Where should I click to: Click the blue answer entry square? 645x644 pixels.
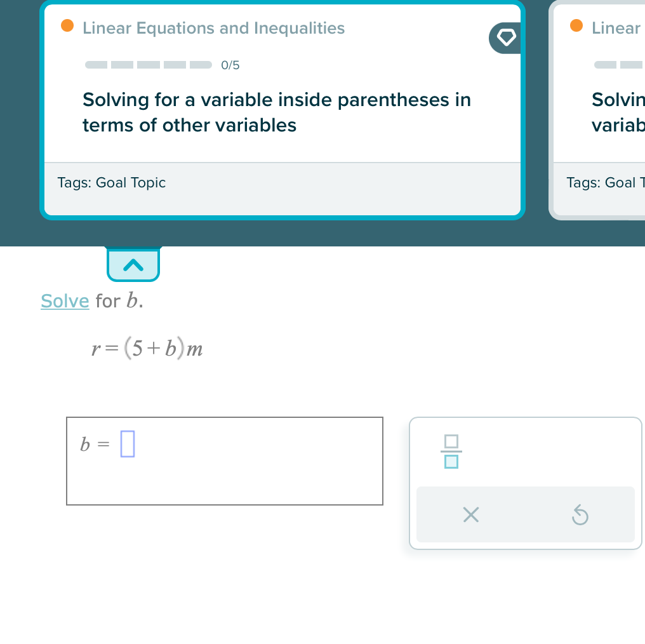pyautogui.click(x=126, y=444)
